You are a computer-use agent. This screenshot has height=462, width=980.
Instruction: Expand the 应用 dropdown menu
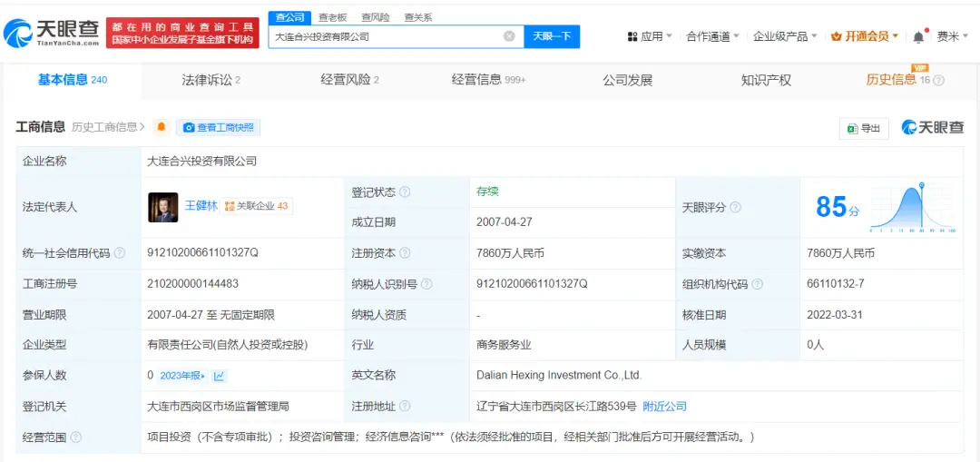point(650,36)
